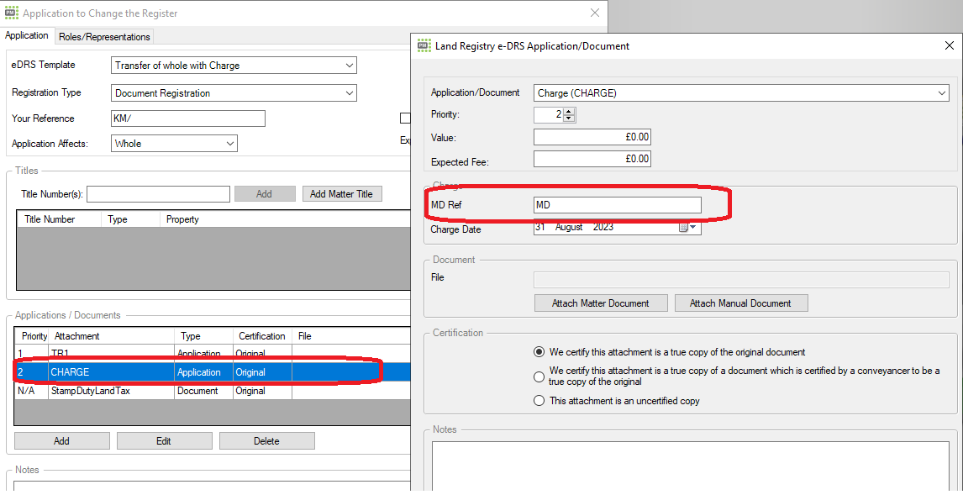Close the Land Registry e-DRS dialog

point(948,45)
